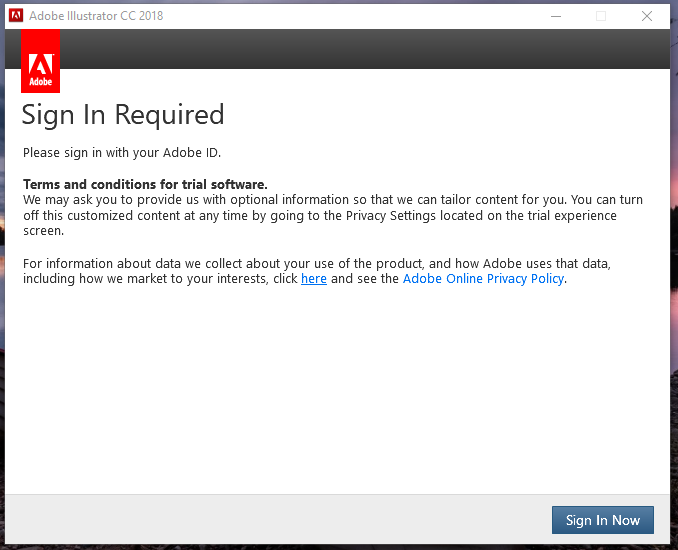Open the Adobe Online Privacy Policy link
This screenshot has width=678, height=550.
pyautogui.click(x=483, y=279)
